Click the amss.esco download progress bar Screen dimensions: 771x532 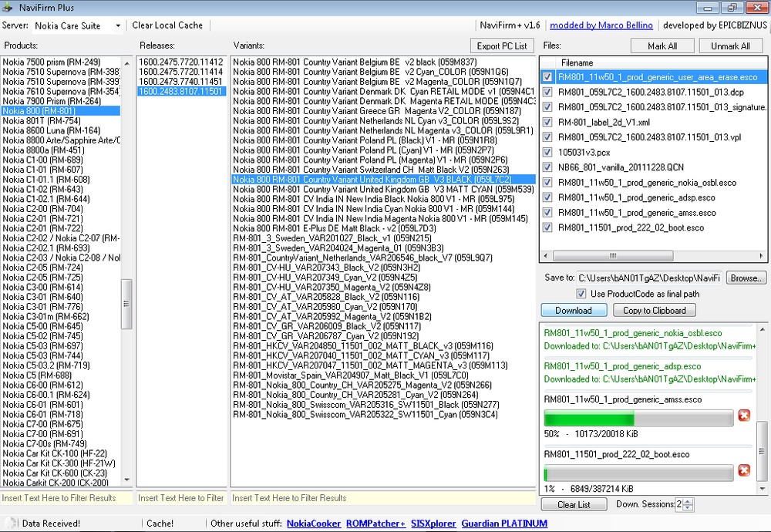638,419
